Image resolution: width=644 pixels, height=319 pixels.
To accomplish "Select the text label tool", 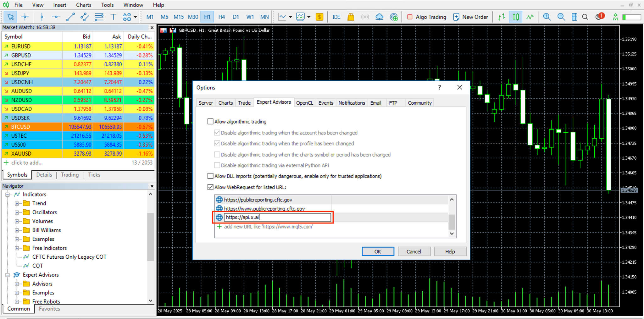I will (x=113, y=17).
